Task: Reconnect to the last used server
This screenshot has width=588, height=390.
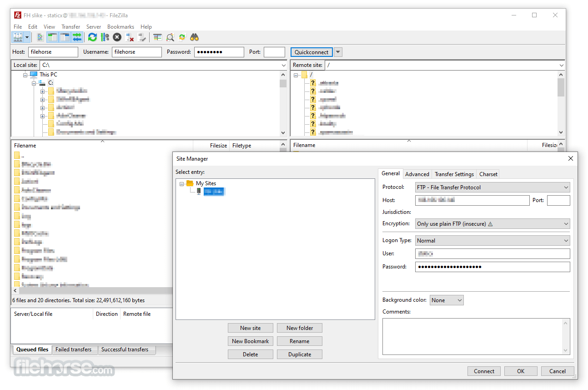Action: point(142,37)
